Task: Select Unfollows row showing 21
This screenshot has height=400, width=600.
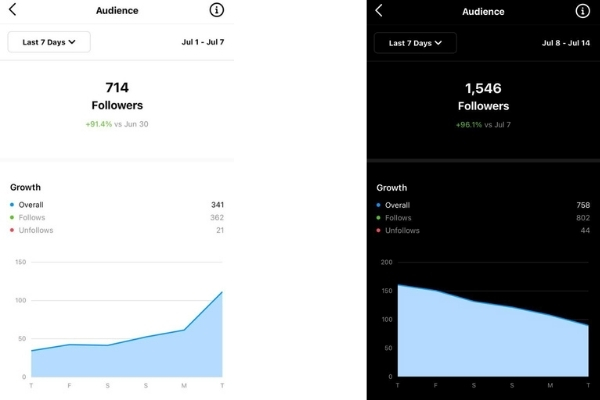Action: [117, 230]
